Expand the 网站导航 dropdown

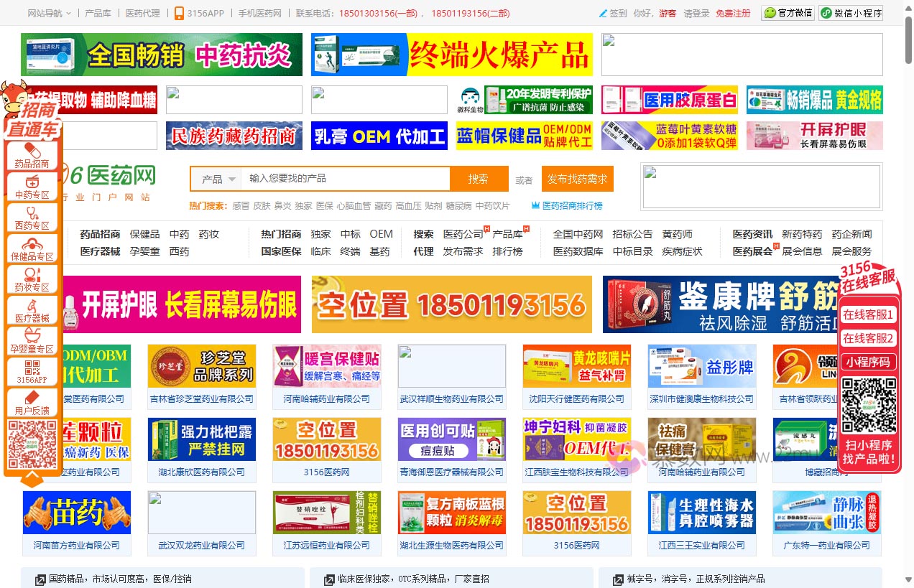tap(49, 13)
